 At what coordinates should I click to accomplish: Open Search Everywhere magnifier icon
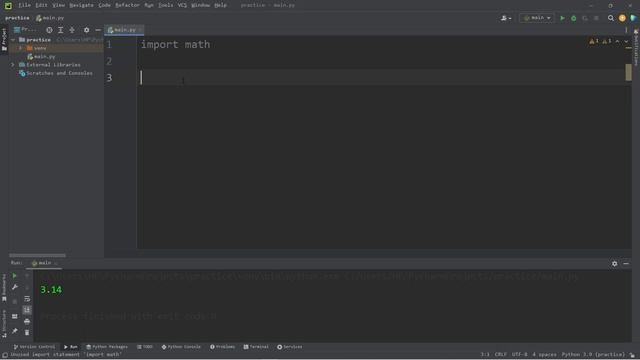(x=611, y=18)
